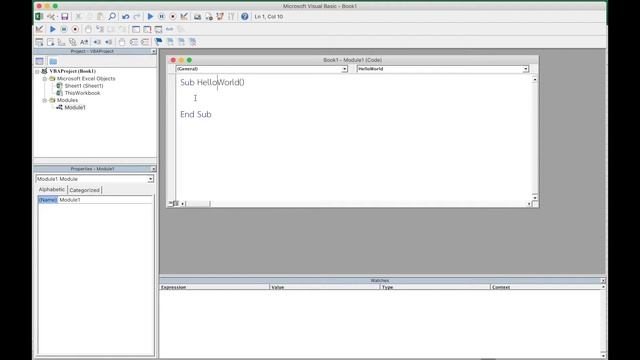The image size is (640, 360).
Task: Select ThisWorkbook in project tree
Action: pos(82,93)
